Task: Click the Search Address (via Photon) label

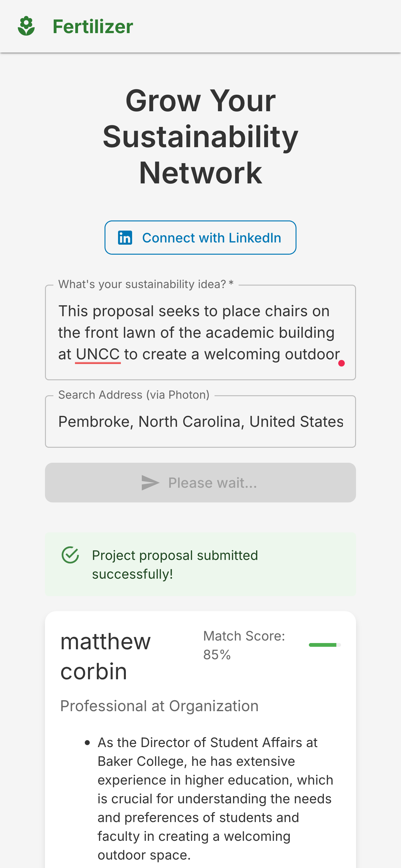Action: (134, 395)
